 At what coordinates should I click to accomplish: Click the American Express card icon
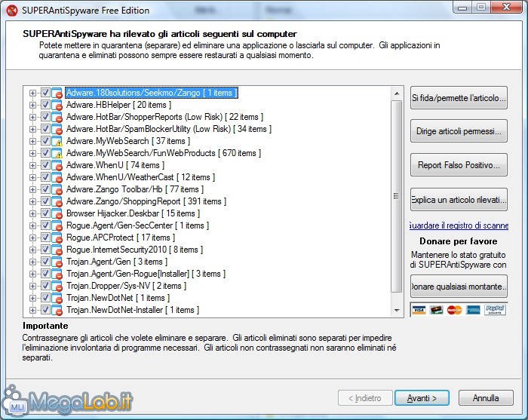tap(473, 310)
